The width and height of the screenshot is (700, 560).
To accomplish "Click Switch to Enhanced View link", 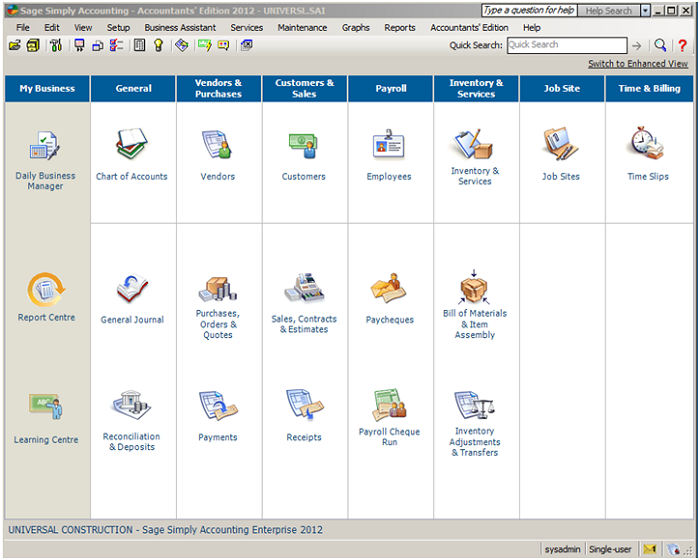I will pyautogui.click(x=638, y=64).
